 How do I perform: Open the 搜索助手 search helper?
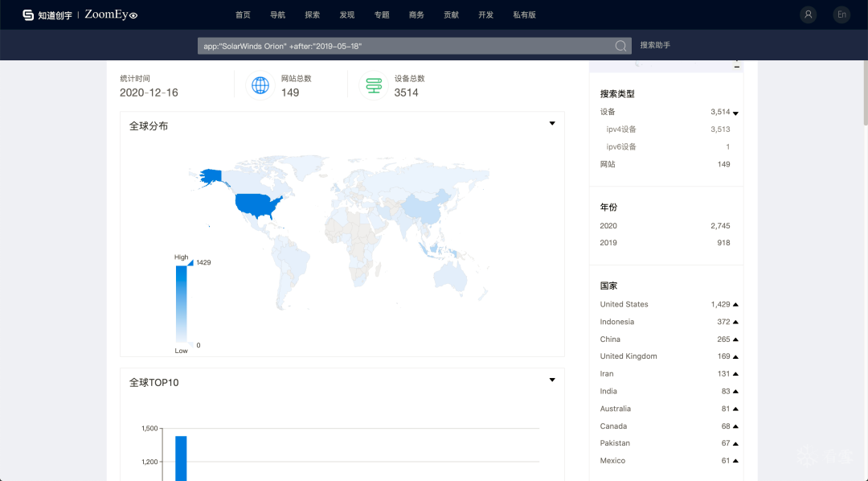tap(656, 45)
